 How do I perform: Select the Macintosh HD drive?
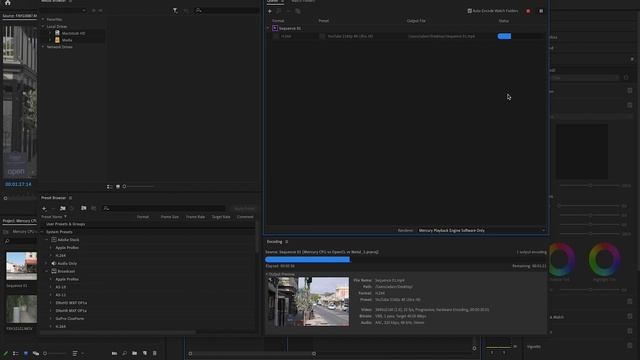(x=73, y=33)
